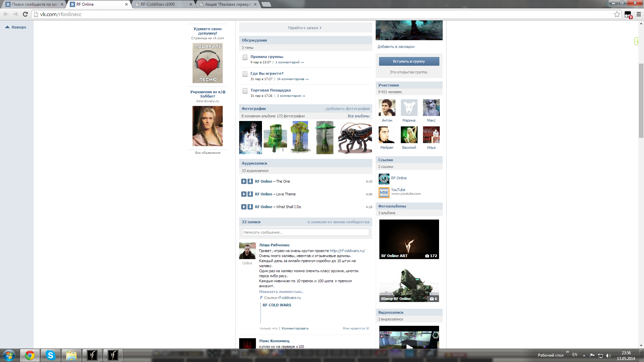Play the track RF Online – What Shall I Do
This screenshot has width=644, height=362.
[244, 207]
